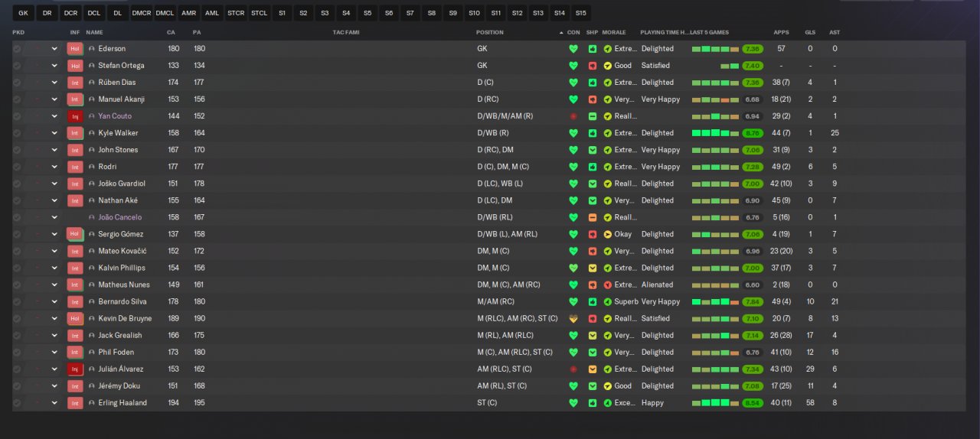Click person icon beside Phil Foden's name
Image resolution: width=980 pixels, height=439 pixels.
click(92, 352)
